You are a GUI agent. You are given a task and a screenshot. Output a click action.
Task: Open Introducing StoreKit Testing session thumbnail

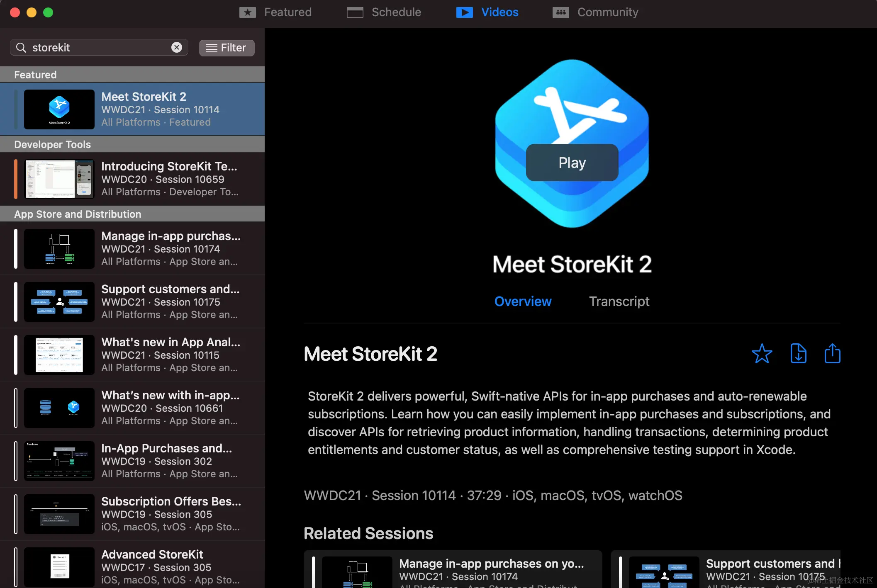[59, 179]
